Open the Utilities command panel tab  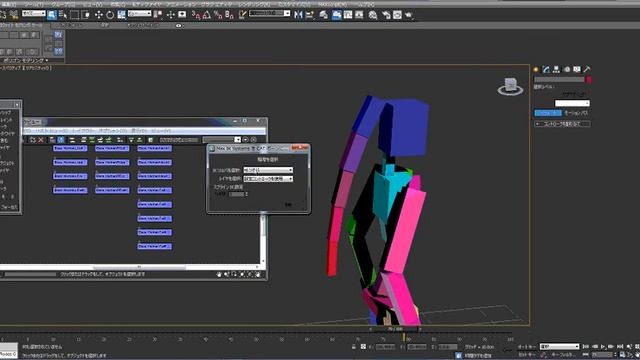tap(587, 69)
